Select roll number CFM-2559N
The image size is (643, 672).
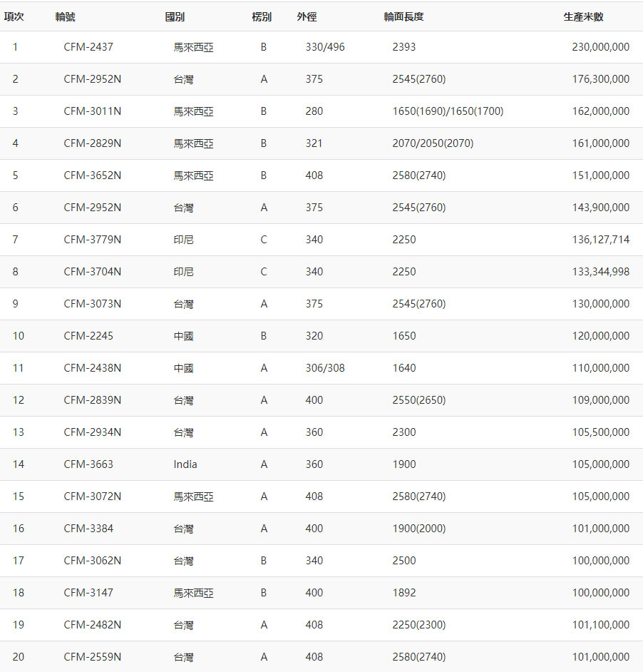tap(93, 656)
